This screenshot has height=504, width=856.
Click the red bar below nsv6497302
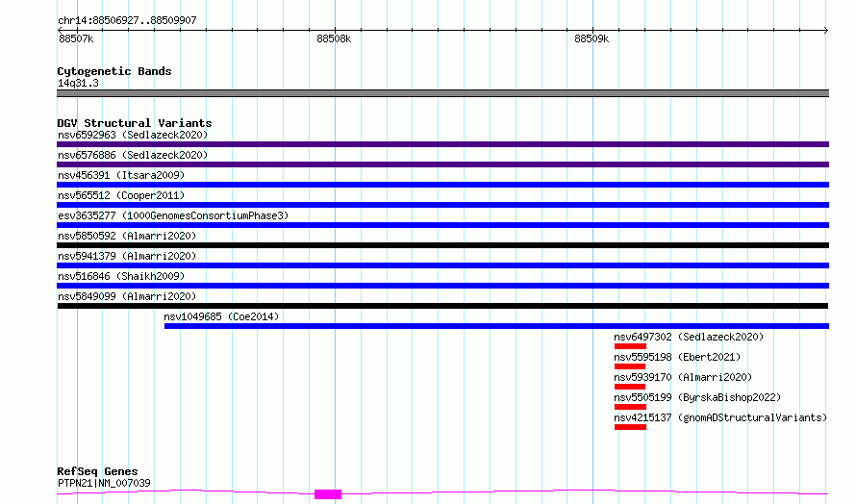pyautogui.click(x=630, y=346)
